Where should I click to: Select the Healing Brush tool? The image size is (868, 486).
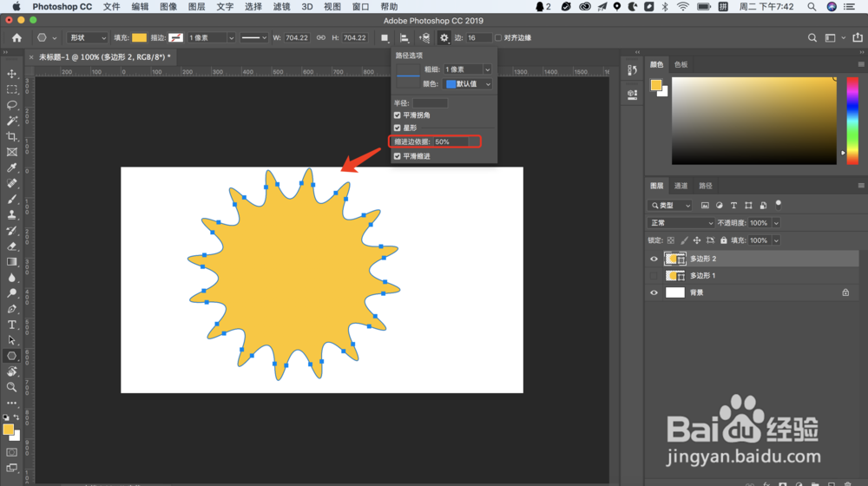[11, 183]
